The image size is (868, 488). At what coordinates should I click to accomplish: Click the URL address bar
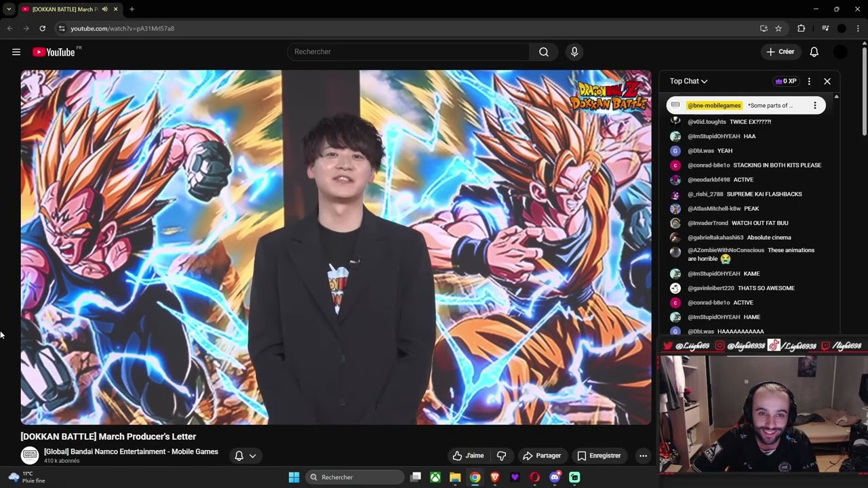click(x=407, y=28)
